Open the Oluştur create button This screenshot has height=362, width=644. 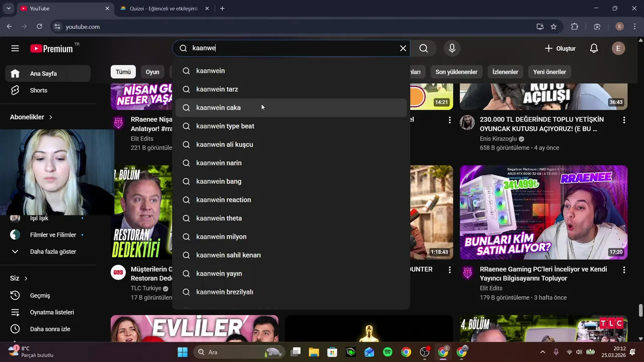[x=560, y=48]
